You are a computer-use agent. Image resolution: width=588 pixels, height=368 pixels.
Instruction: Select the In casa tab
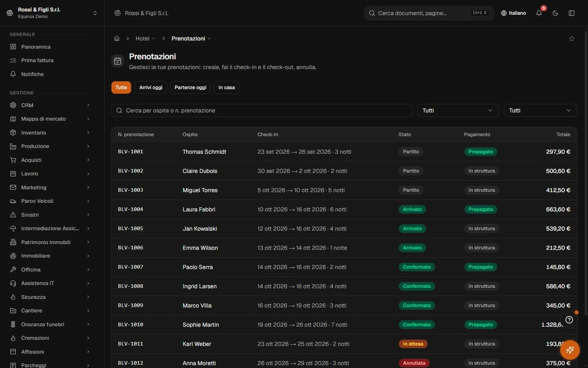227,88
